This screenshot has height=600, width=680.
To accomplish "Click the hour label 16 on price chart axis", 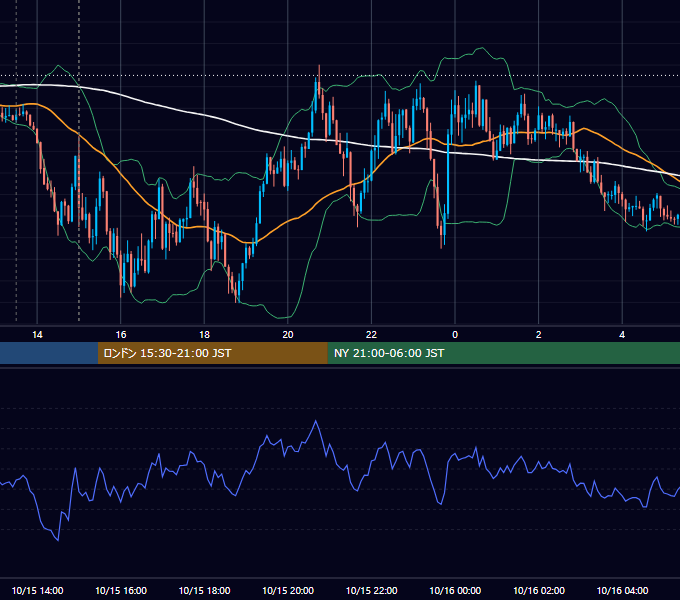I will click(x=121, y=335).
